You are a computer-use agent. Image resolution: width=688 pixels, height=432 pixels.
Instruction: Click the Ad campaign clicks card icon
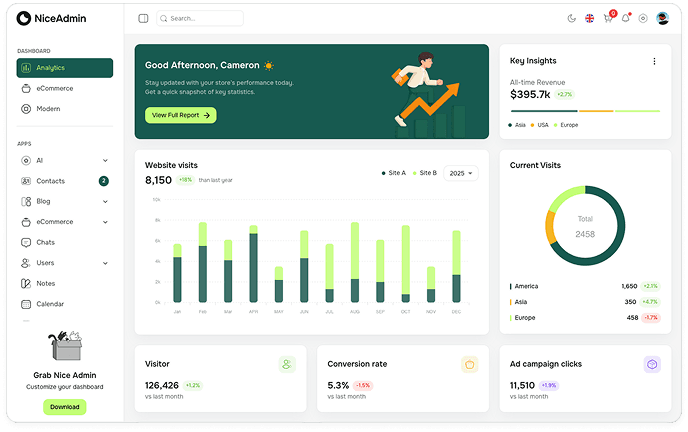(x=652, y=365)
